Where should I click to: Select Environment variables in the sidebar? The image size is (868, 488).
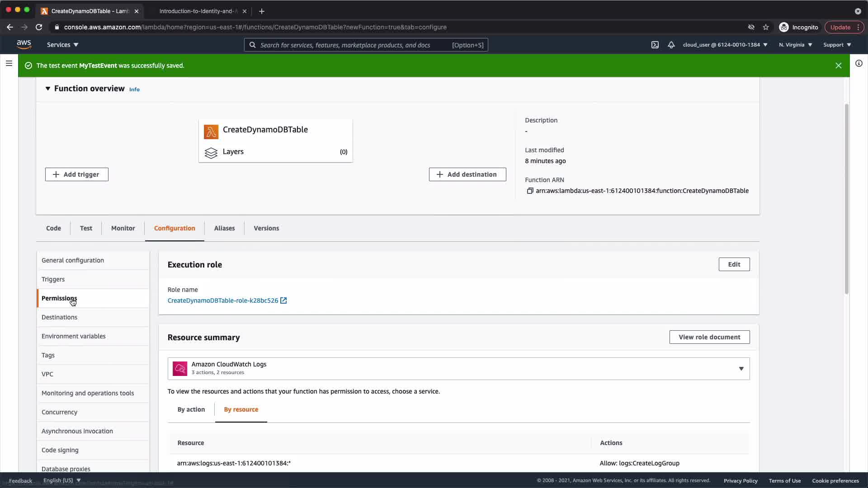click(74, 336)
